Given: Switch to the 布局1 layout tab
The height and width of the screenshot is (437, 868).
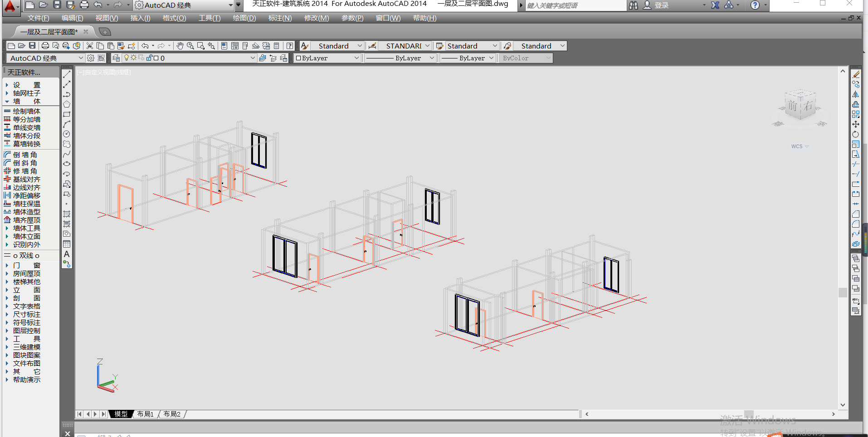Looking at the screenshot, I should (x=145, y=414).
